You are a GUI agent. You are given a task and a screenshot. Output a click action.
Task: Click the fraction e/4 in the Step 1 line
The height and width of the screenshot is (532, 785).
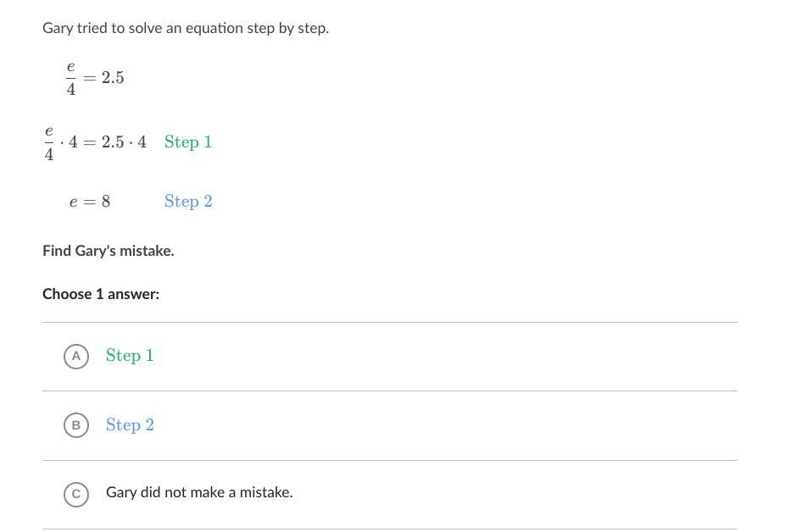tap(49, 142)
